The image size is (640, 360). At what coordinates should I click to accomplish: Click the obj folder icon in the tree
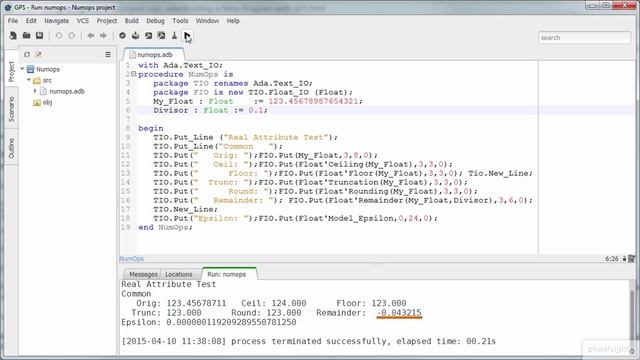tap(37, 102)
